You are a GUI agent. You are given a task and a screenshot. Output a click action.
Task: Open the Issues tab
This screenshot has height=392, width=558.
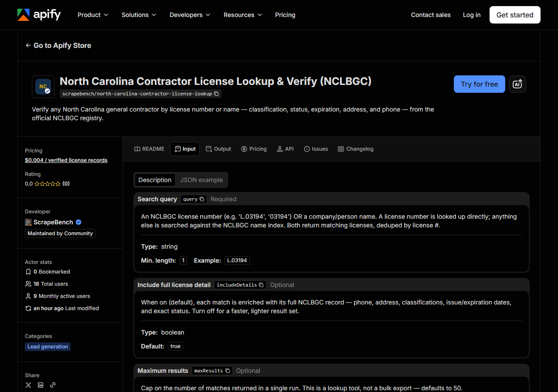(x=316, y=149)
